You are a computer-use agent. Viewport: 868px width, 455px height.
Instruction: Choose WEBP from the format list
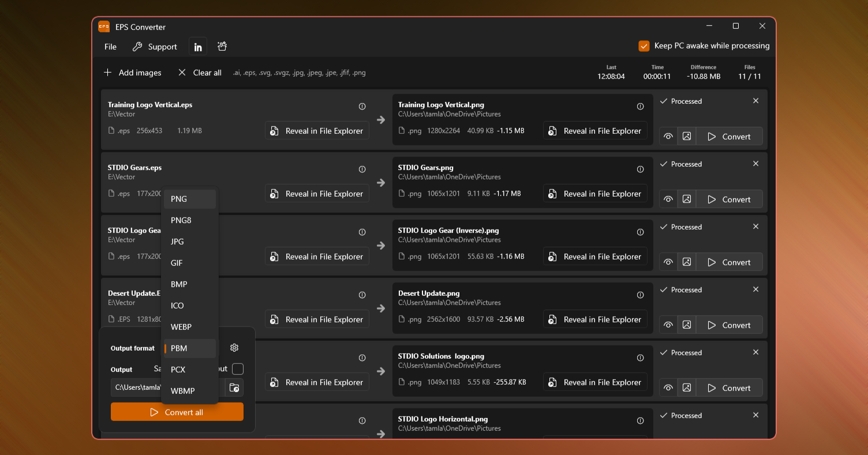(190, 327)
